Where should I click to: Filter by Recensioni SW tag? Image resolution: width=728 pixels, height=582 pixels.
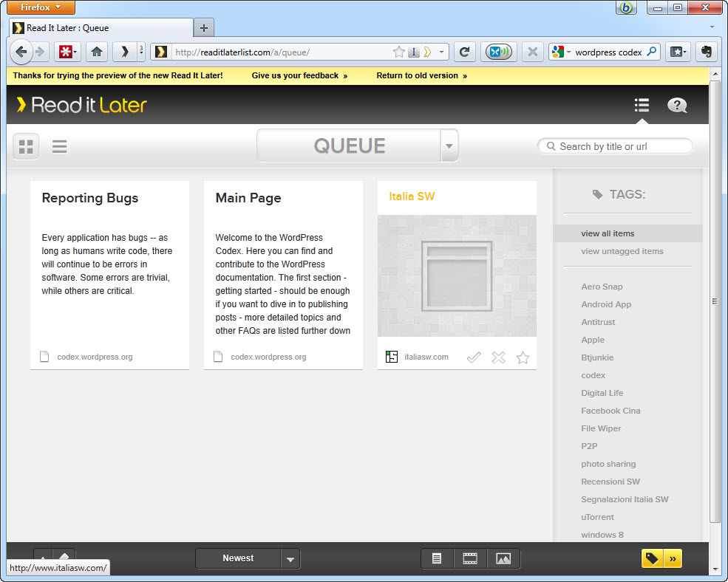610,482
